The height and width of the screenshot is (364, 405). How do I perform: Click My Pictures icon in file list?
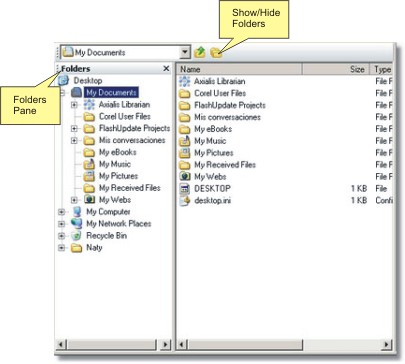[184, 153]
